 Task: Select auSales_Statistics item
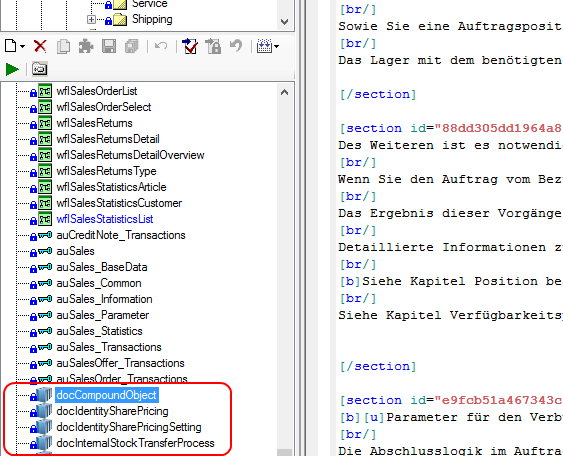[99, 331]
